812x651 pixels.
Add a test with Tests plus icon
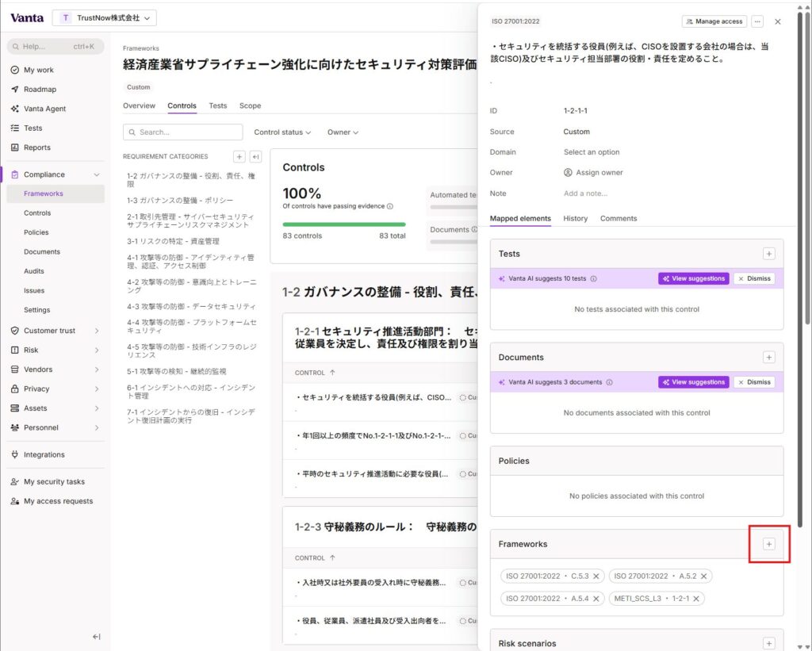(768, 254)
